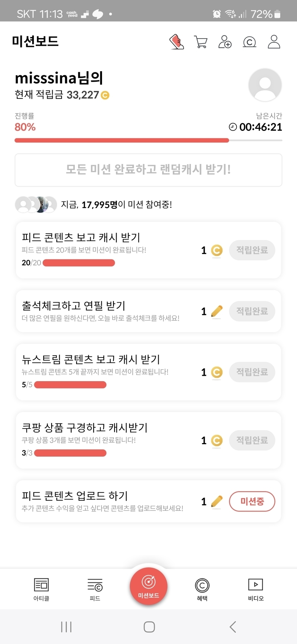This screenshot has width=297, height=644.
Task: Tap the 미션중 button for content upload
Action: pyautogui.click(x=252, y=501)
